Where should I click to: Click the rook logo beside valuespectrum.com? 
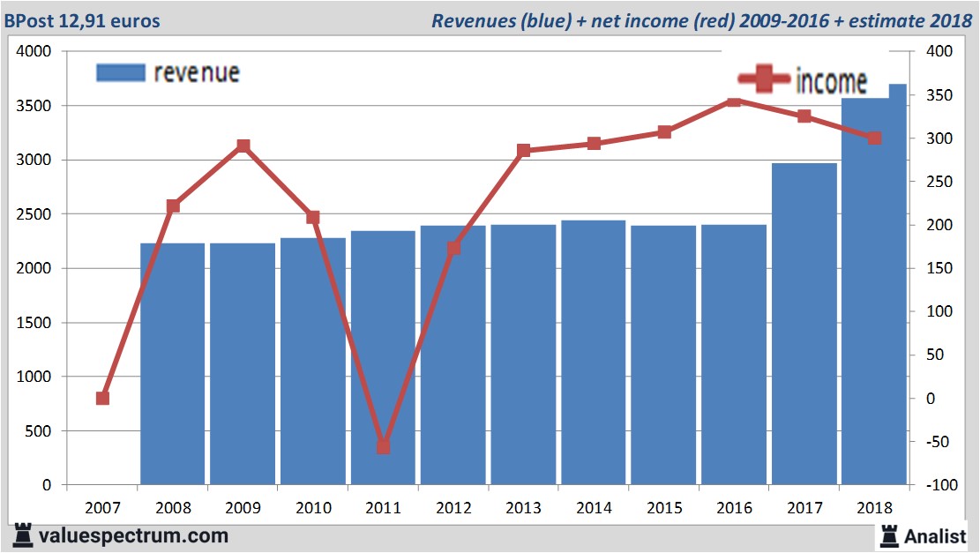(23, 534)
